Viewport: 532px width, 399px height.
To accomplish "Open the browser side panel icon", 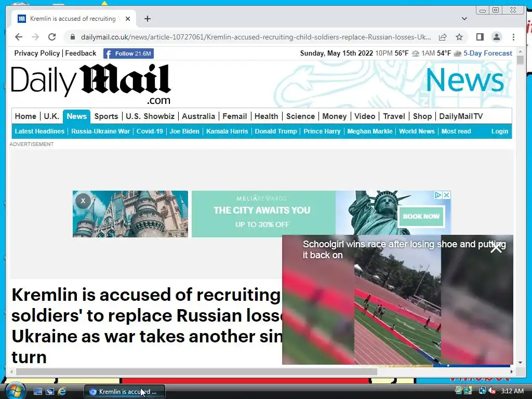I will (480, 37).
